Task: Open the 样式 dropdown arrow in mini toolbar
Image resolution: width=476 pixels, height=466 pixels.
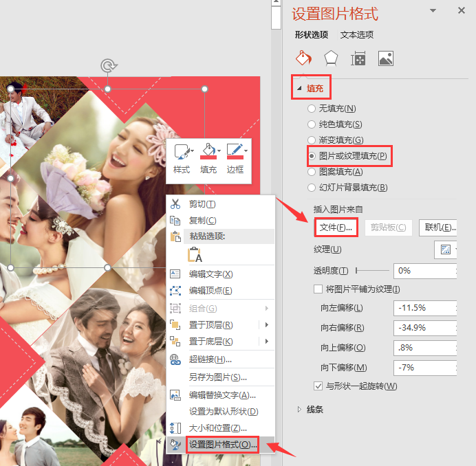Action: click(193, 151)
